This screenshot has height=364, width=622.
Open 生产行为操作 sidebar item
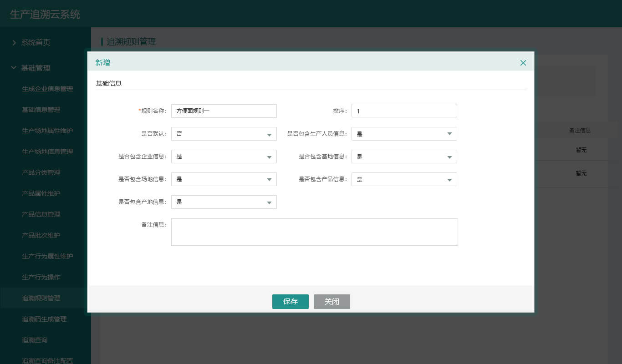pyautogui.click(x=41, y=277)
